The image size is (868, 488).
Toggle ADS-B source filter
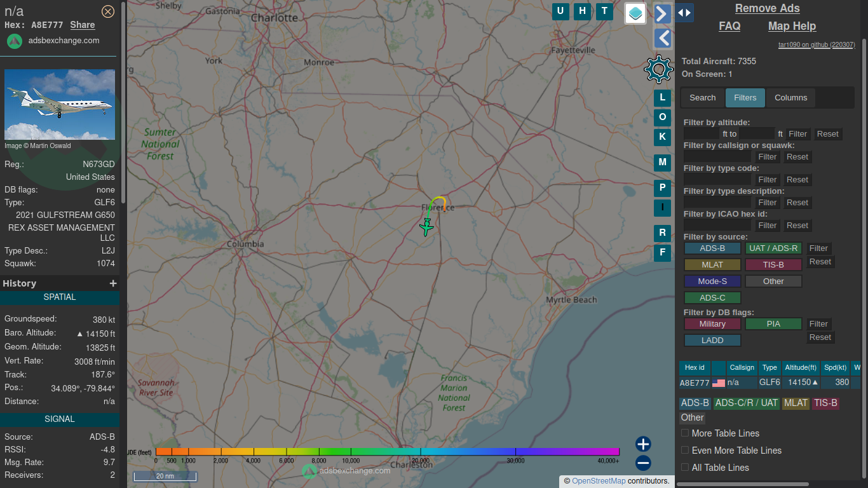pos(712,248)
